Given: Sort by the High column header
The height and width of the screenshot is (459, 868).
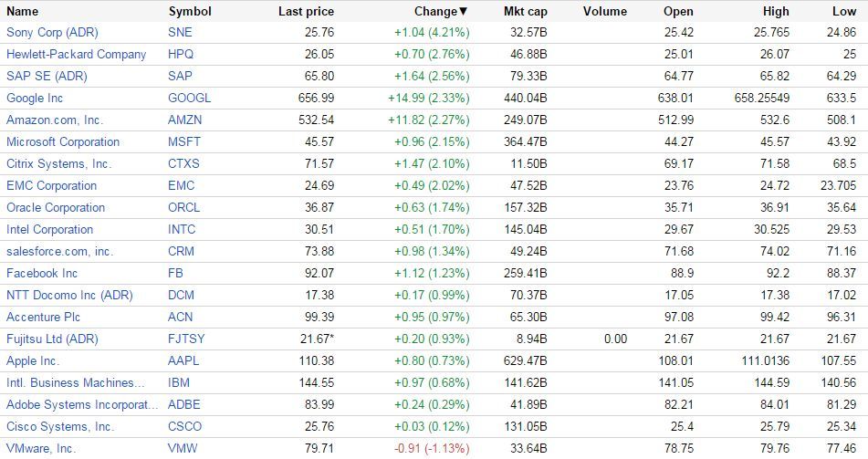Looking at the screenshot, I should pyautogui.click(x=776, y=12).
